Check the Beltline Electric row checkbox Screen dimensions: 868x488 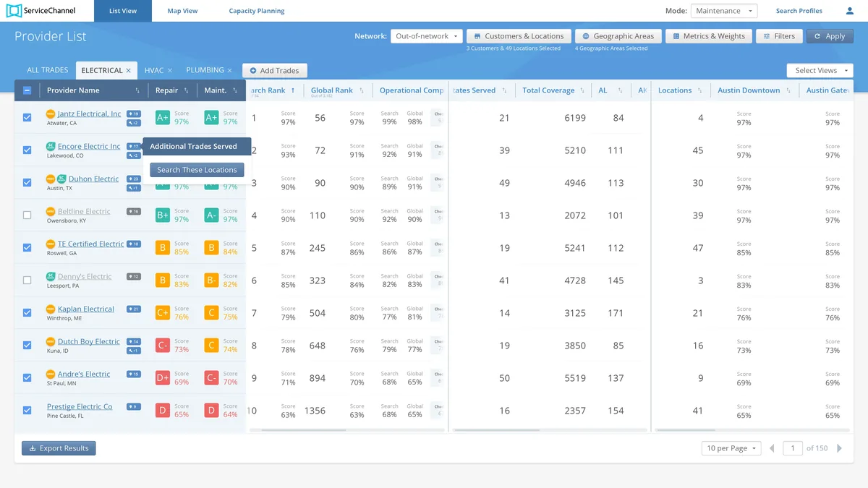coord(27,215)
